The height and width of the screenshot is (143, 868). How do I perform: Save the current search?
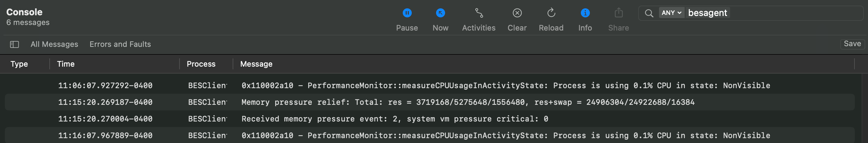pyautogui.click(x=852, y=44)
